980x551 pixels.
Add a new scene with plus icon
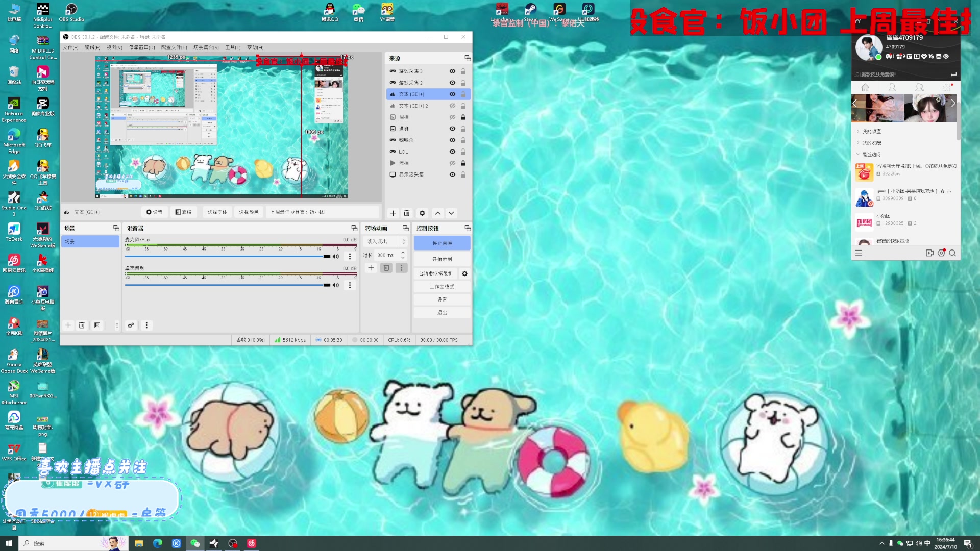tap(68, 325)
